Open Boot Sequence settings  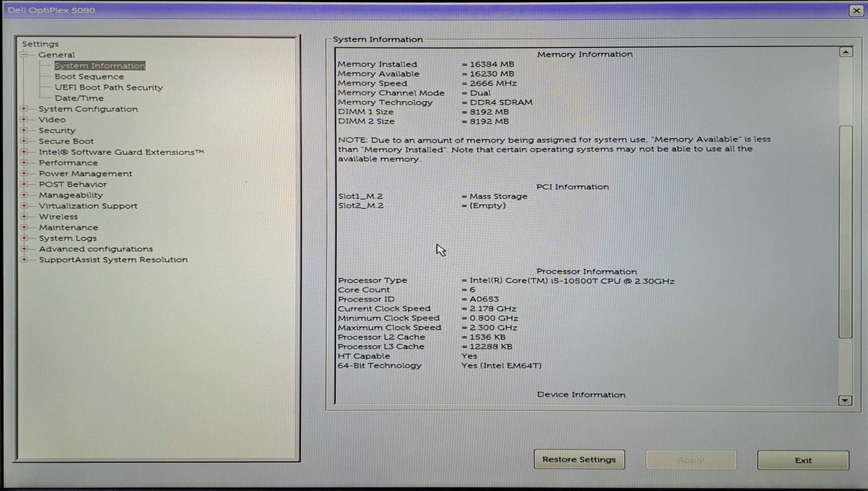pyautogui.click(x=89, y=76)
